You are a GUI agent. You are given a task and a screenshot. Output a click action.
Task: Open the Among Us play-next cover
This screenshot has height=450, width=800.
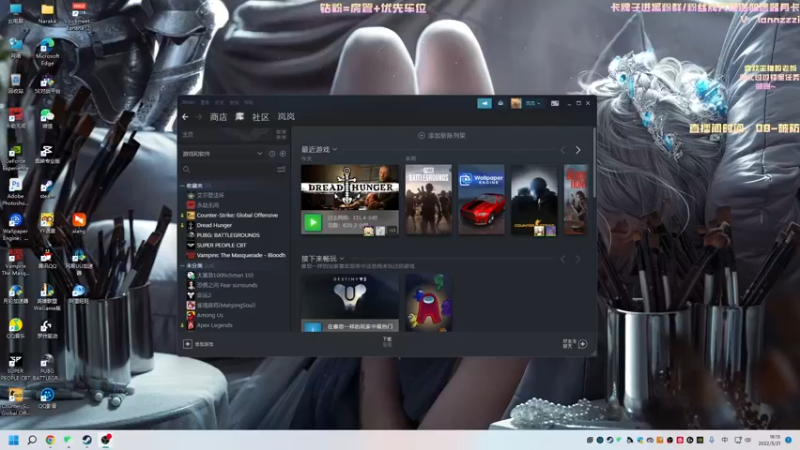click(429, 303)
